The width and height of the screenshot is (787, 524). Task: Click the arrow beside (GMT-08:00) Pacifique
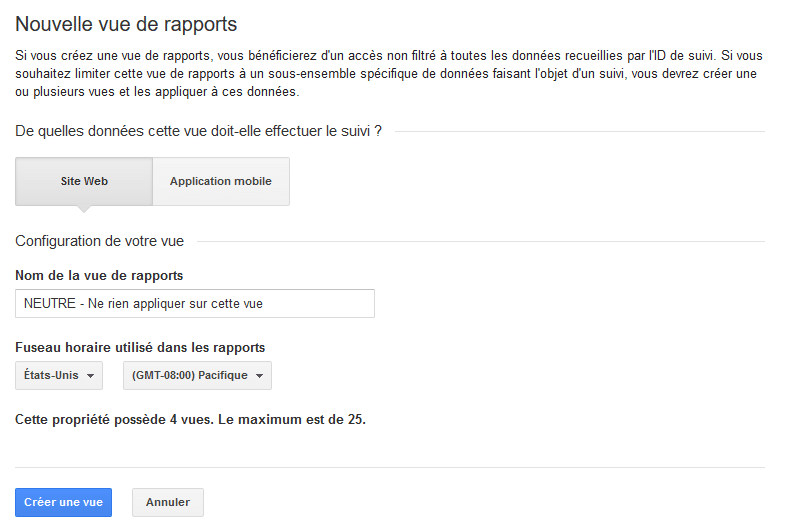[x=259, y=375]
